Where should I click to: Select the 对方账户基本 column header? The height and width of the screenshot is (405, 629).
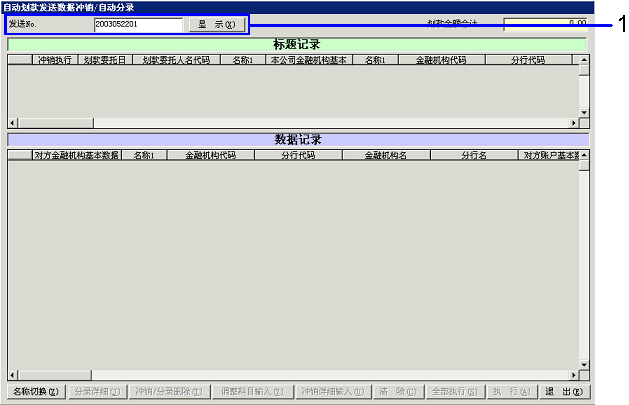(x=549, y=155)
